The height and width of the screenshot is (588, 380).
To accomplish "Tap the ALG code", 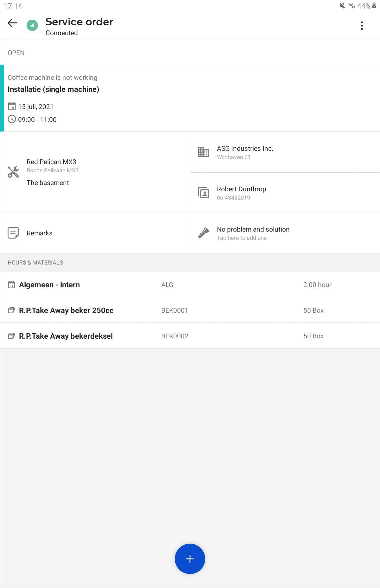I will 167,285.
